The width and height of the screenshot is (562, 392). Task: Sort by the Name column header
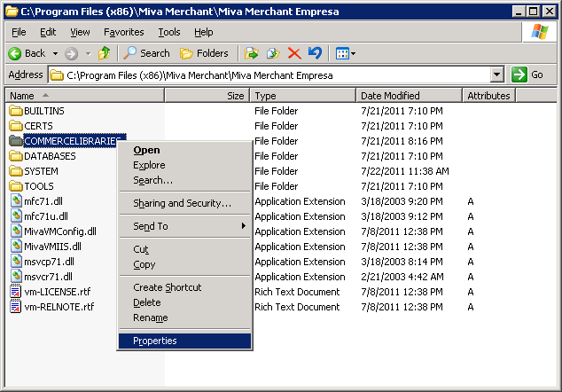(85, 96)
